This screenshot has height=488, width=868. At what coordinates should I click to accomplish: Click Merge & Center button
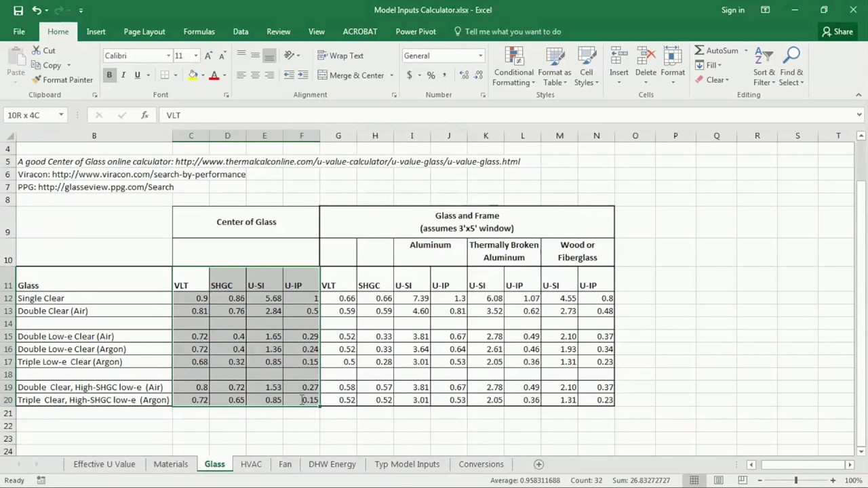coord(351,75)
